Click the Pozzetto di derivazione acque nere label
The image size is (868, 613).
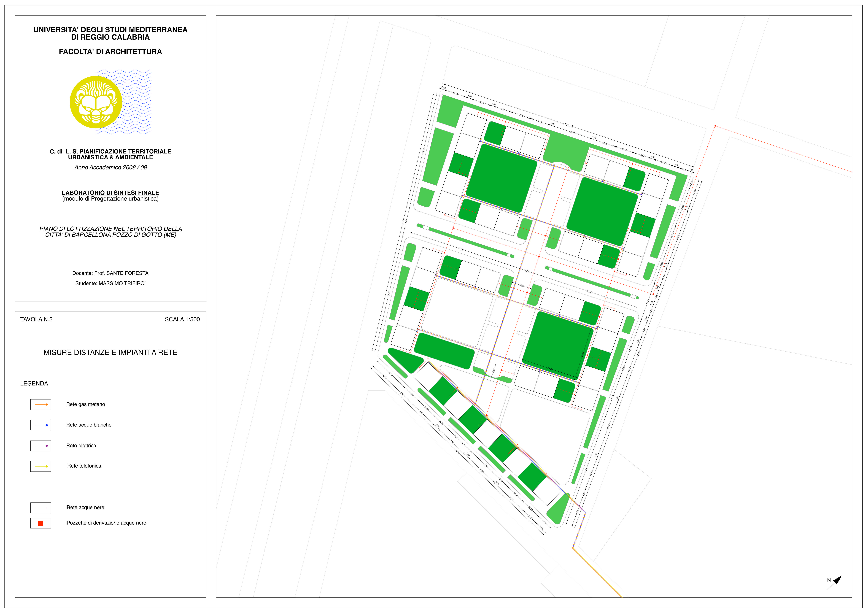click(x=106, y=523)
